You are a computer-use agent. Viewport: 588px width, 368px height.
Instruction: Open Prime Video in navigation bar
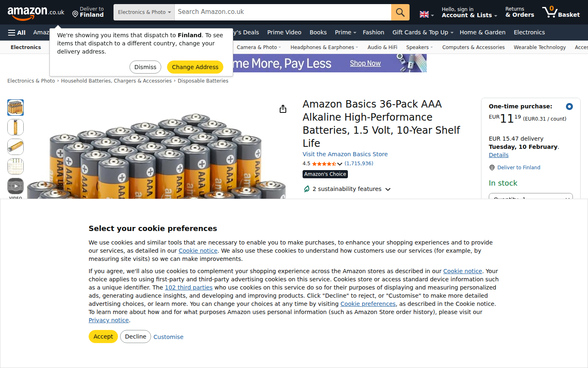click(x=284, y=32)
